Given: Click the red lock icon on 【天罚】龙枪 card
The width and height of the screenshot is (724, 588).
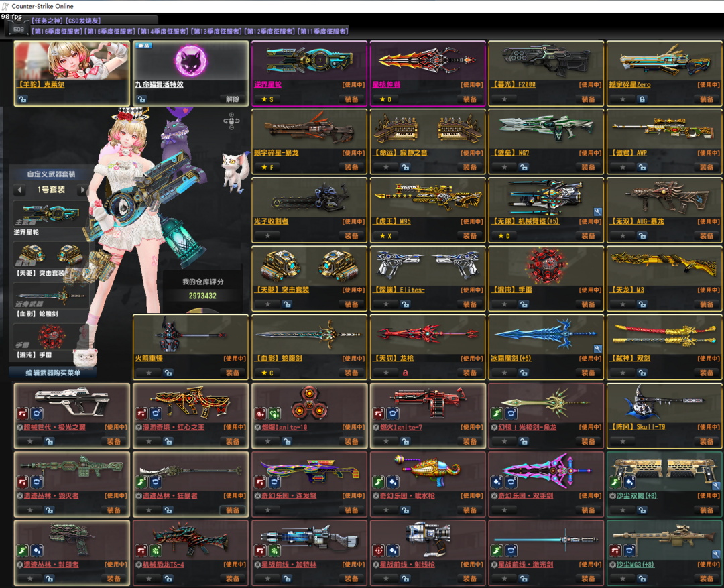Looking at the screenshot, I should tap(405, 373).
